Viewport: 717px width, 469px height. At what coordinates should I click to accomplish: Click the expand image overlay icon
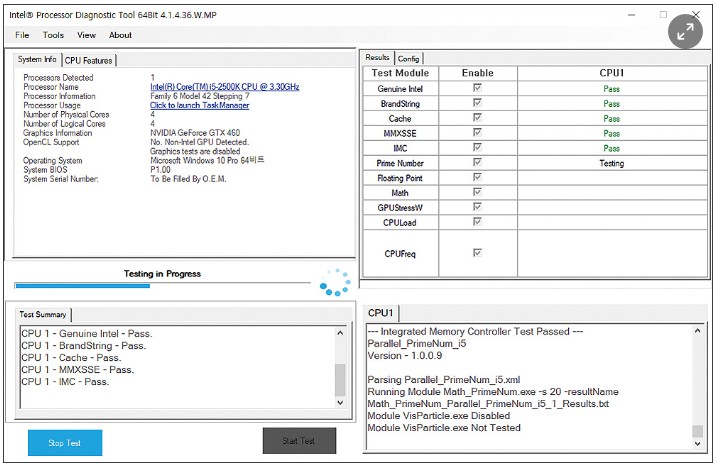pyautogui.click(x=685, y=32)
